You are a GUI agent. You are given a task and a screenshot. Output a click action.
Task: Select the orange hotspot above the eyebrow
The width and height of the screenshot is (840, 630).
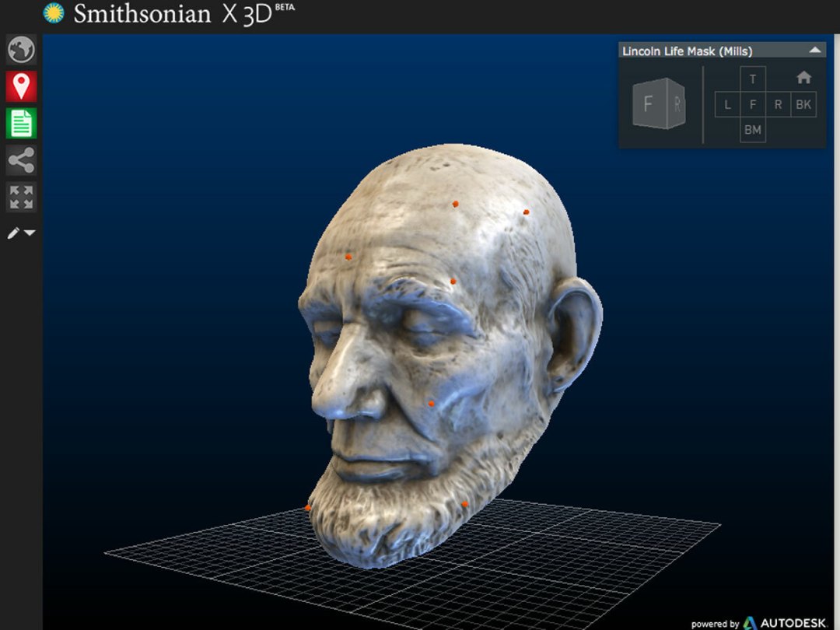point(453,282)
